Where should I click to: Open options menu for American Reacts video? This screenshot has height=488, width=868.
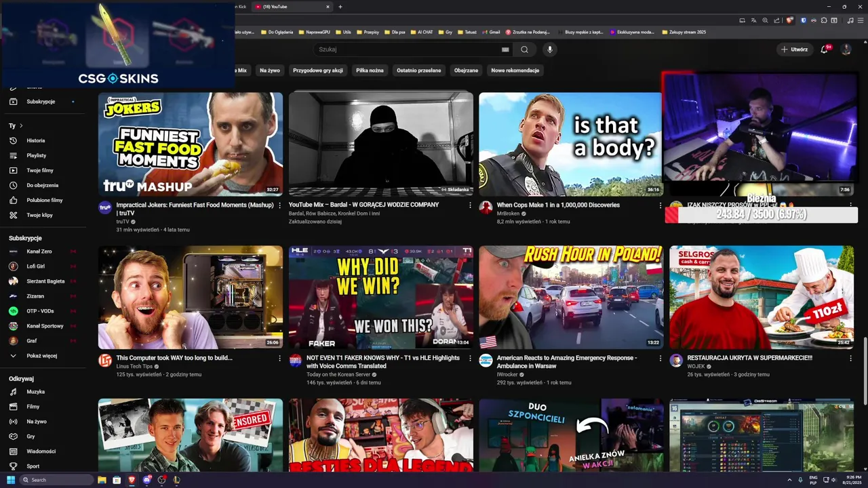click(x=660, y=359)
